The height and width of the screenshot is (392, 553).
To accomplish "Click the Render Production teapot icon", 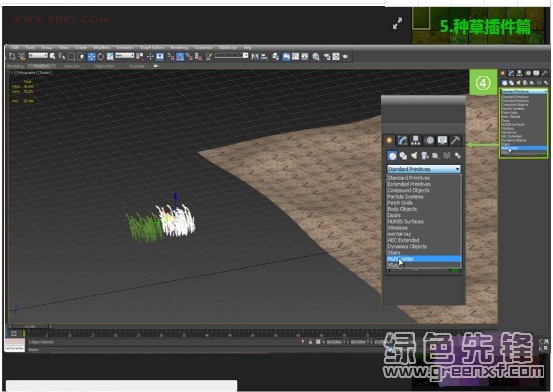I will (x=345, y=56).
